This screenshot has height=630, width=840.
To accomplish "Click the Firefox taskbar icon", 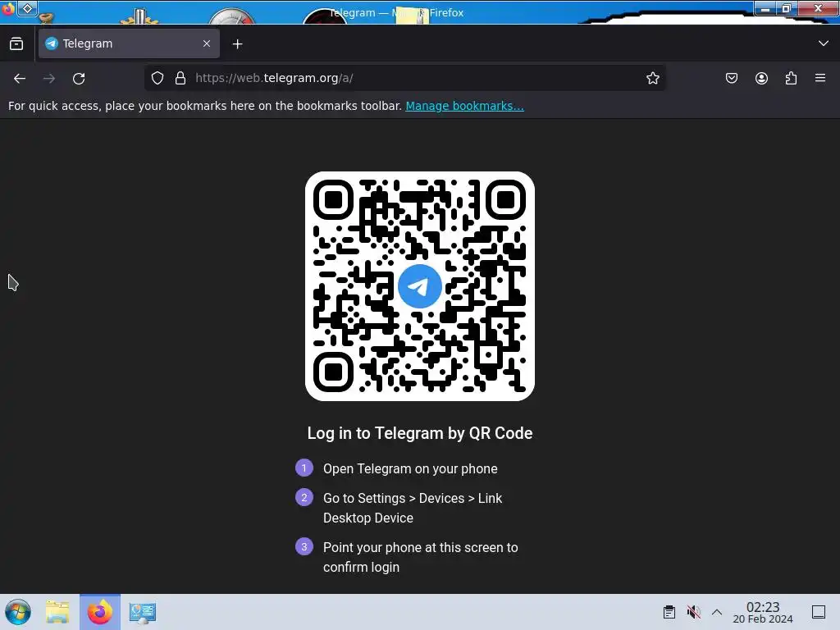I will (100, 612).
